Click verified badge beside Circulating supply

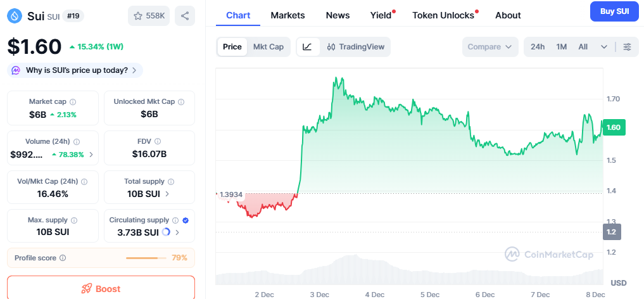pyautogui.click(x=186, y=220)
